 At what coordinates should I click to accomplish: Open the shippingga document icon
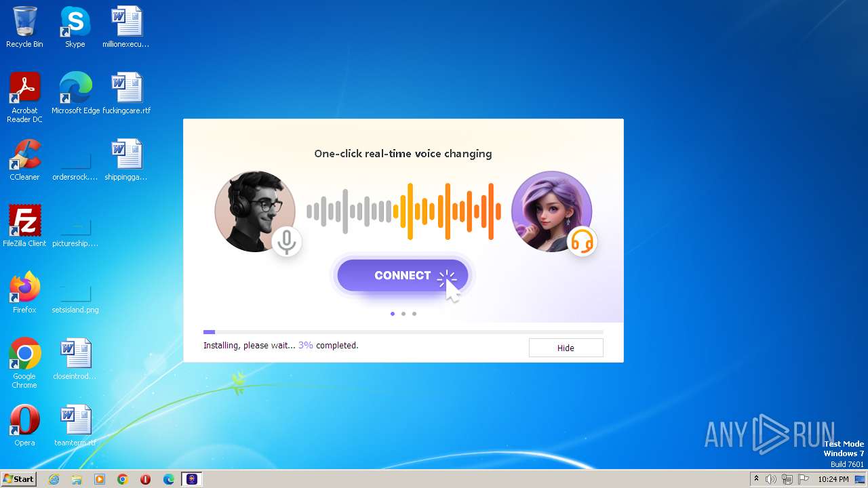[x=126, y=160]
